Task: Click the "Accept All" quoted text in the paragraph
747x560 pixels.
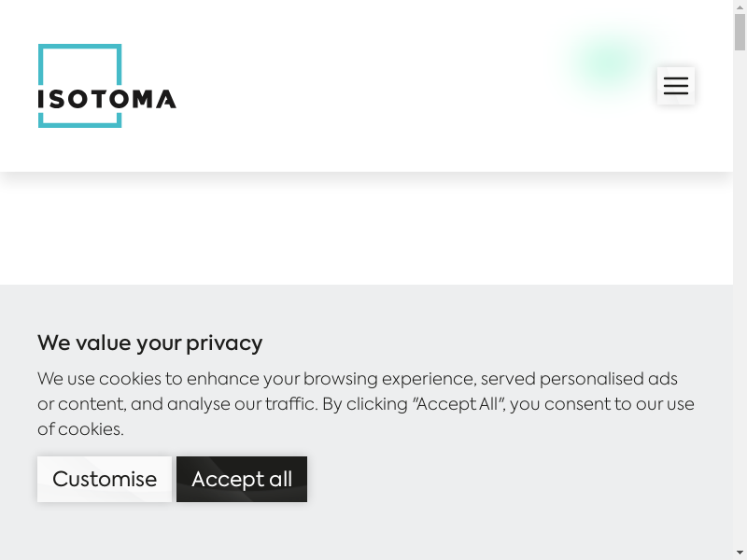Action: click(458, 404)
